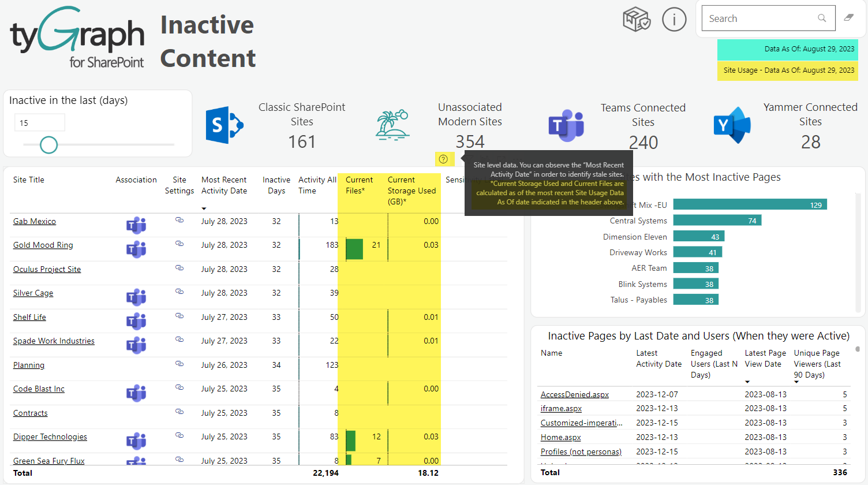Click the Inactive Days column header
This screenshot has width=868, height=485.
click(x=276, y=185)
